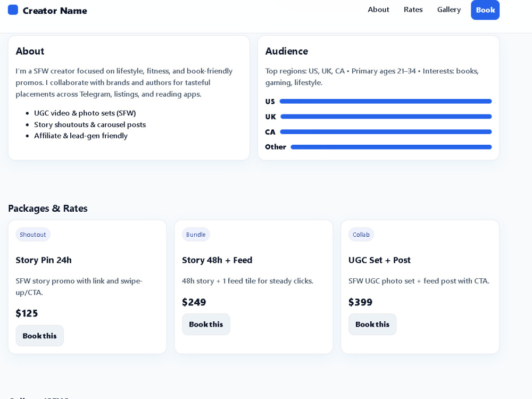Click the CA audience progress bar
This screenshot has width=532, height=399.
pos(386,132)
